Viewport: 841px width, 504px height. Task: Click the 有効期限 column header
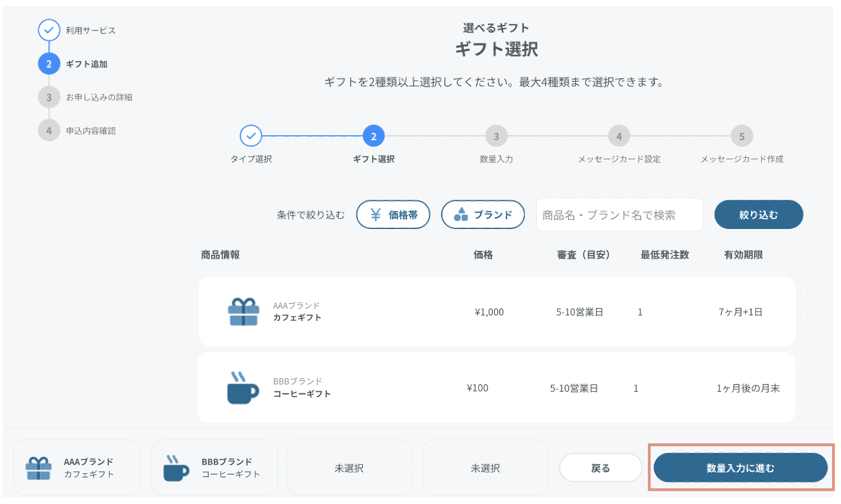(743, 255)
